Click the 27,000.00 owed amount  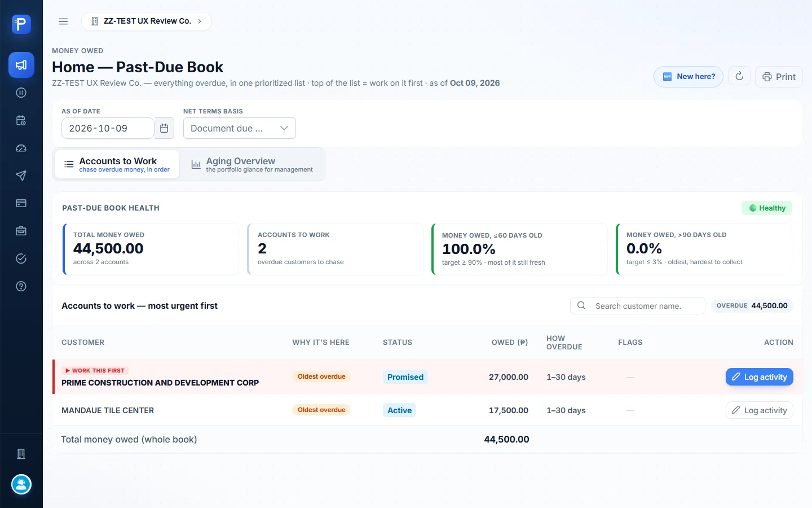509,377
